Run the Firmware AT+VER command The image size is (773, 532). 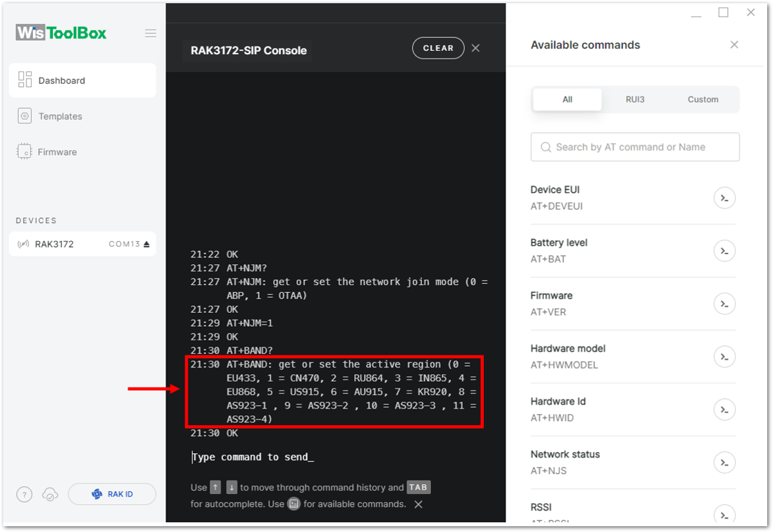pyautogui.click(x=724, y=304)
